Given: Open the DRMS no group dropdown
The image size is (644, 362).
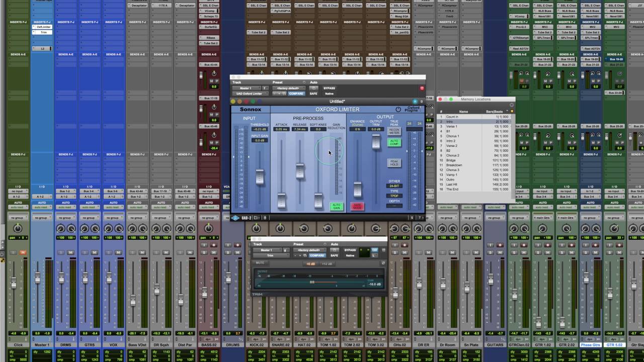Looking at the screenshot, I should [66, 218].
